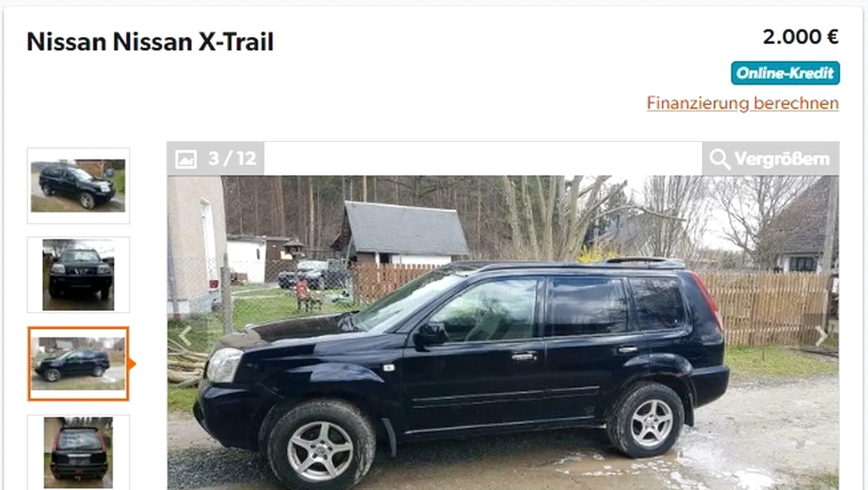868x490 pixels.
Task: Click the picture icon beside 3 / 12
Action: coord(186,159)
